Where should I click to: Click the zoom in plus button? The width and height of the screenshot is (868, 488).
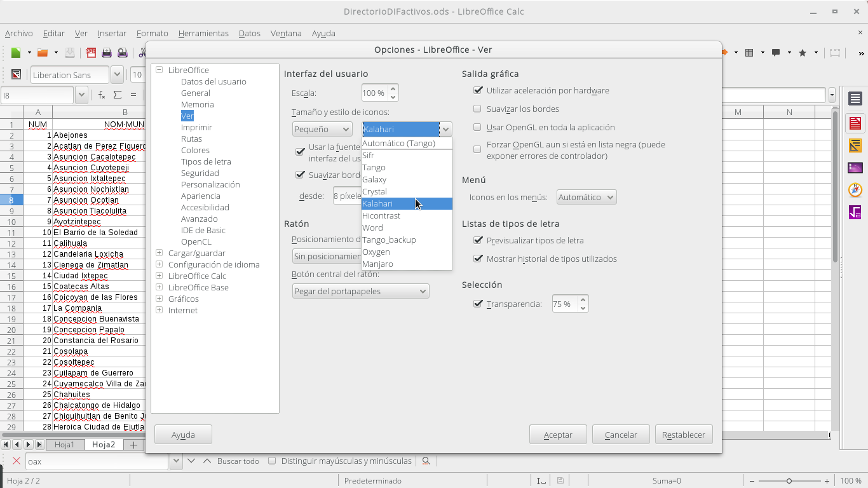click(827, 481)
